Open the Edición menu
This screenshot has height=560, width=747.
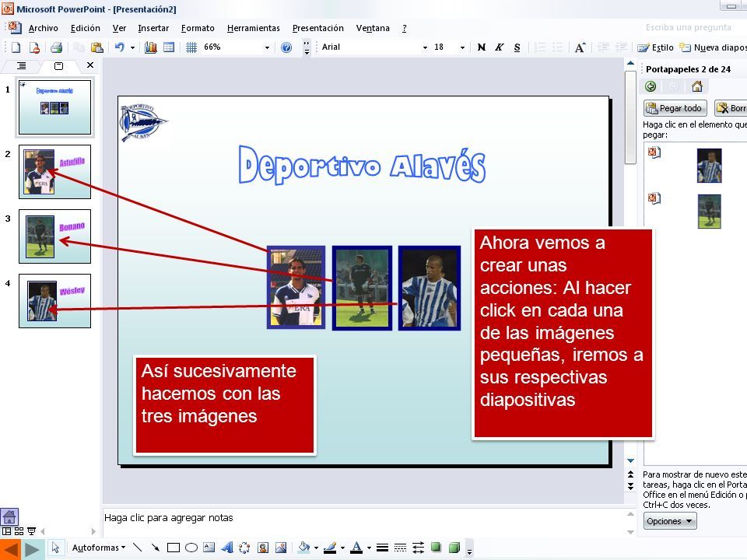[x=86, y=28]
